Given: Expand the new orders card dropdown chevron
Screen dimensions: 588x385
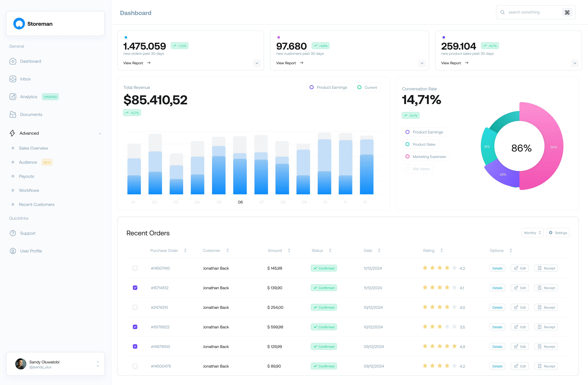Looking at the screenshot, I should pyautogui.click(x=257, y=63).
